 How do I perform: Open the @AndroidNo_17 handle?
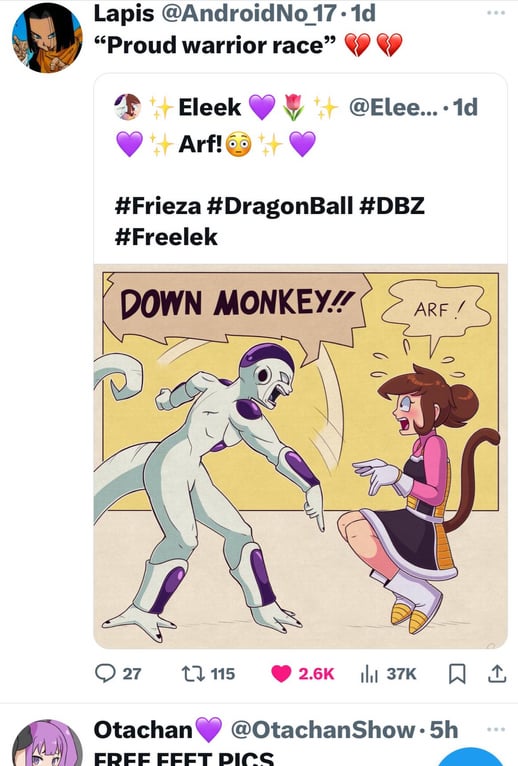(248, 13)
